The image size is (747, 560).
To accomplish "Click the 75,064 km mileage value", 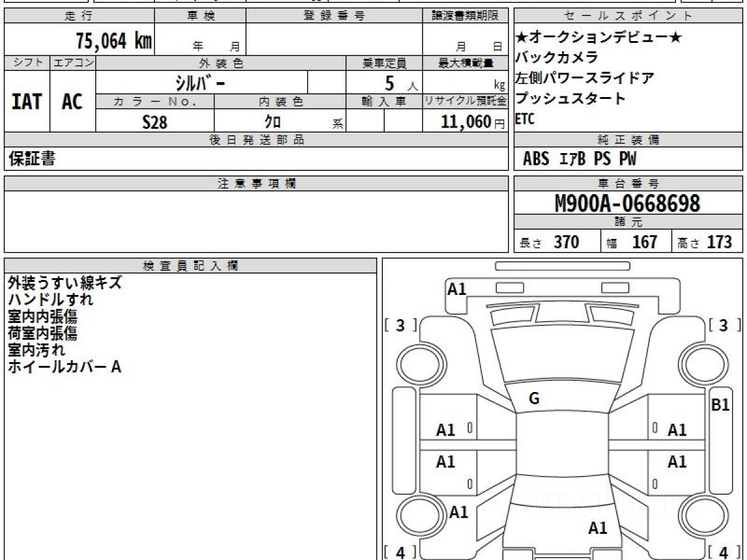I will [114, 41].
